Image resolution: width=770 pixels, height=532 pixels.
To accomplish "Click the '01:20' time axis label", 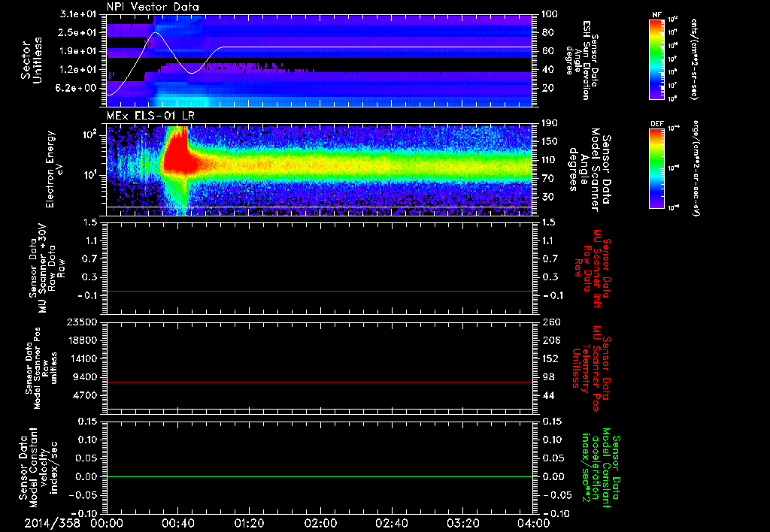I will pyautogui.click(x=249, y=523).
